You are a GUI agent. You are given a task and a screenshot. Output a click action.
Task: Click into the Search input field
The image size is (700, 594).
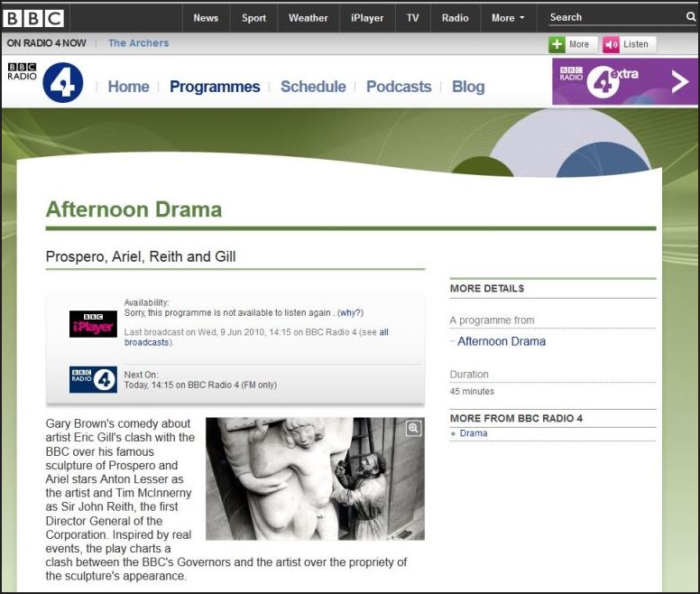click(x=613, y=17)
